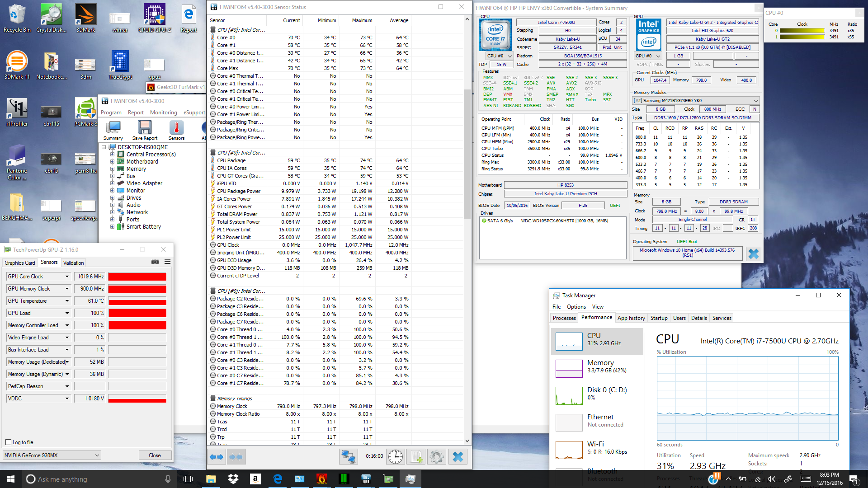Select the PCMark 8 desktop shortcut
This screenshot has height=488, width=868.
pos(85,112)
